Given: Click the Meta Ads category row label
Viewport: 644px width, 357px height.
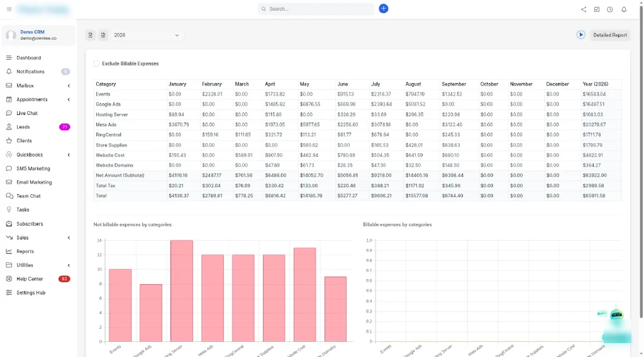Looking at the screenshot, I should pos(106,124).
